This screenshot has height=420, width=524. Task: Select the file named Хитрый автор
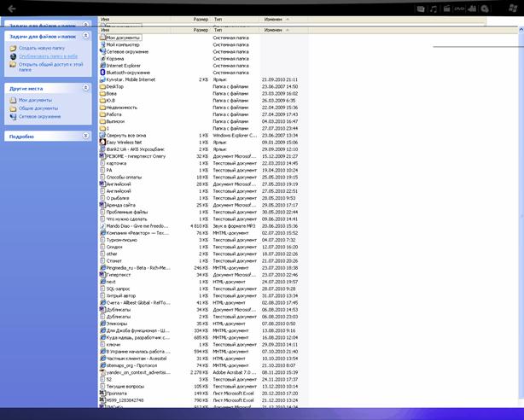(x=121, y=296)
